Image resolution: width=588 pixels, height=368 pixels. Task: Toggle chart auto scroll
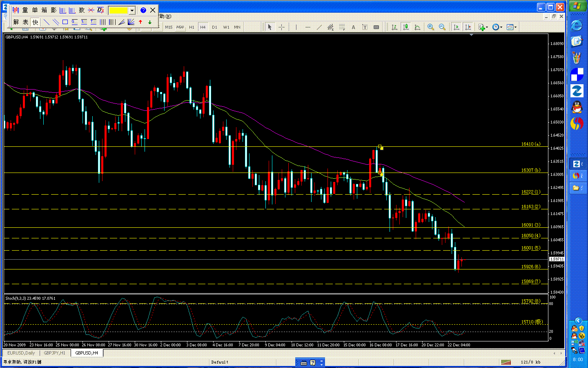click(457, 27)
